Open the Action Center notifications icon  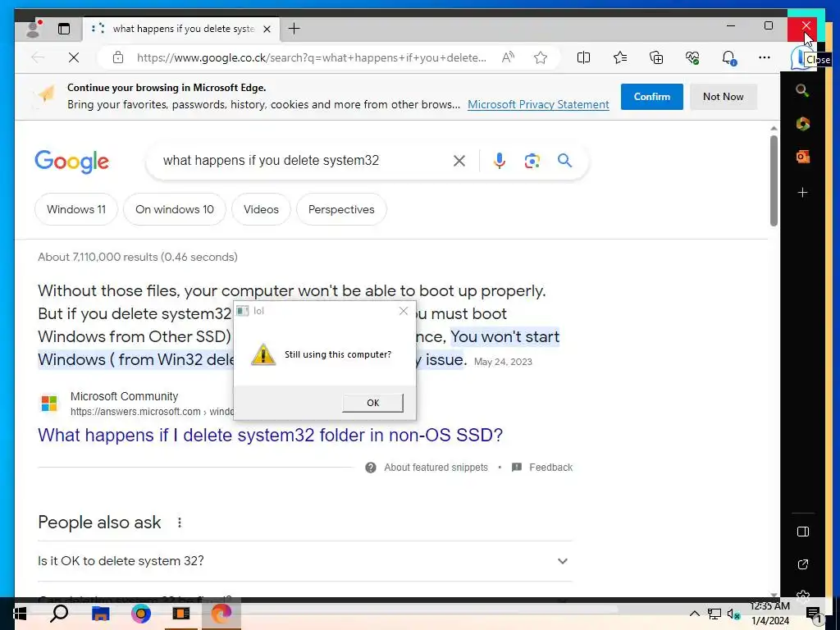[813, 614]
